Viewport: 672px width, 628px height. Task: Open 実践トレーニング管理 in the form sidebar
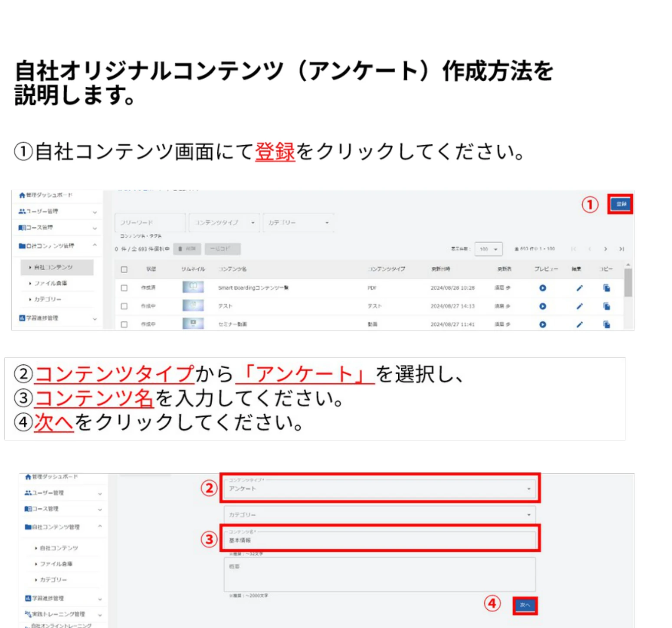tap(59, 614)
